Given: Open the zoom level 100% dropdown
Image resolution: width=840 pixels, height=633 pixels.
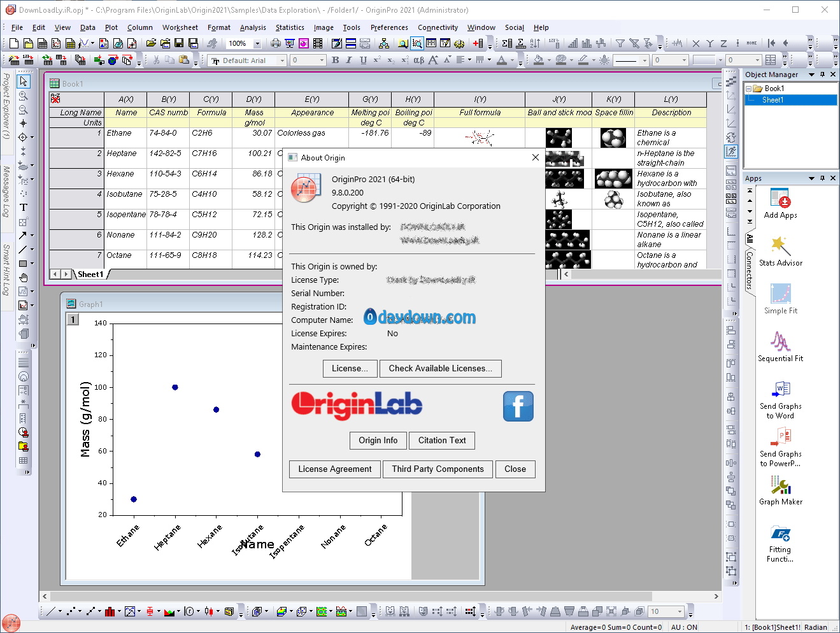Looking at the screenshot, I should pyautogui.click(x=257, y=43).
